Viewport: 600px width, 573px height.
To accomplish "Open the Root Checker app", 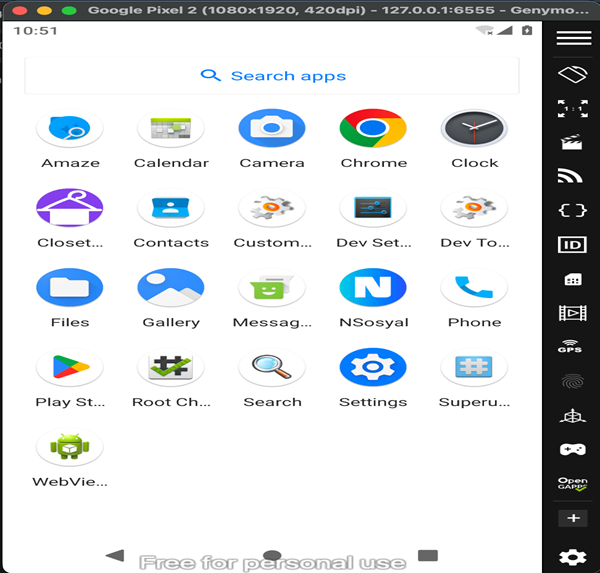I will click(x=171, y=367).
